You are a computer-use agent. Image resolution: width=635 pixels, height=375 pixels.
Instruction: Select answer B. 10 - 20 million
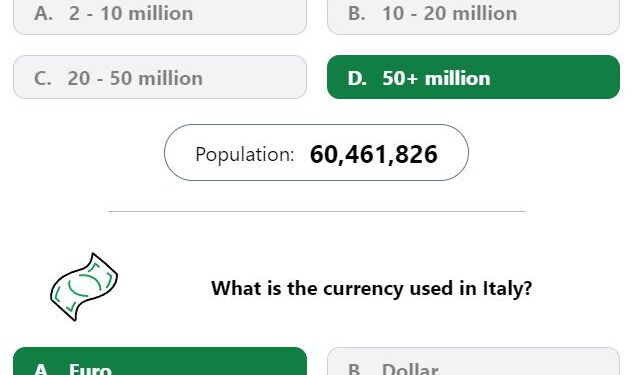(473, 16)
